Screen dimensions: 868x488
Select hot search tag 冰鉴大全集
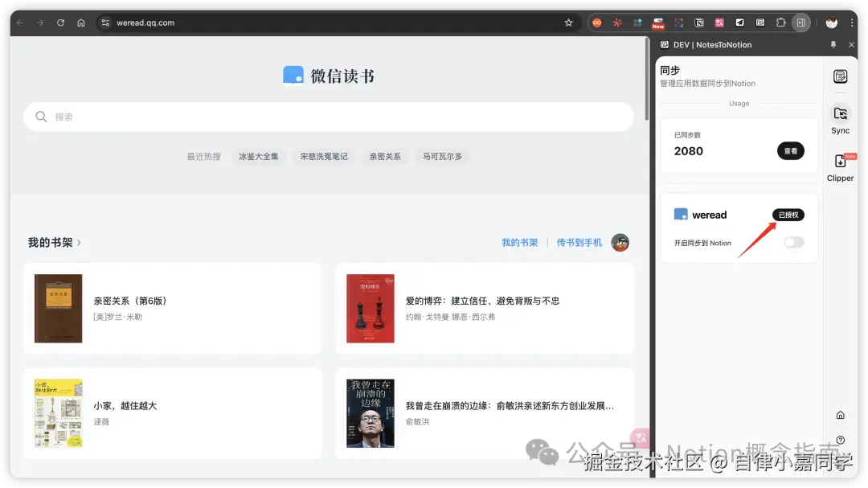pos(259,157)
